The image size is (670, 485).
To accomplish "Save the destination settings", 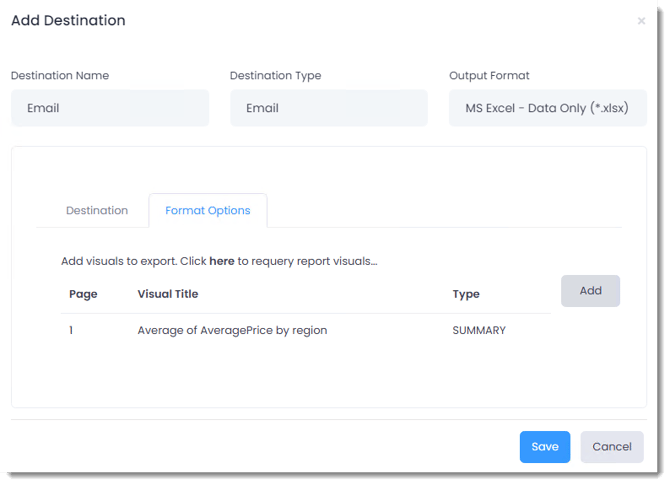I will (x=544, y=446).
